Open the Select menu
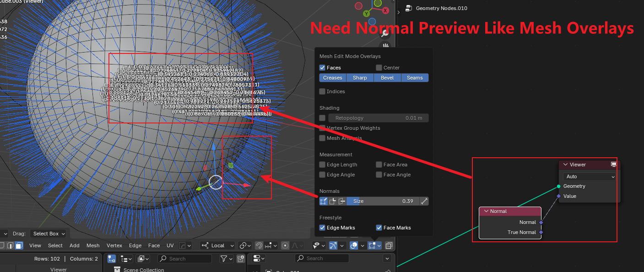The image size is (644, 272). [55, 245]
